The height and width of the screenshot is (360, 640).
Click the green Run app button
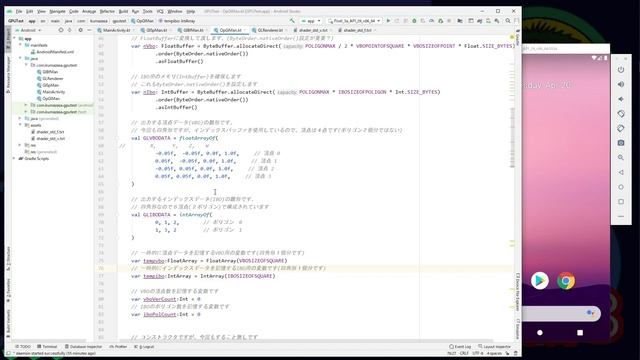click(388, 20)
